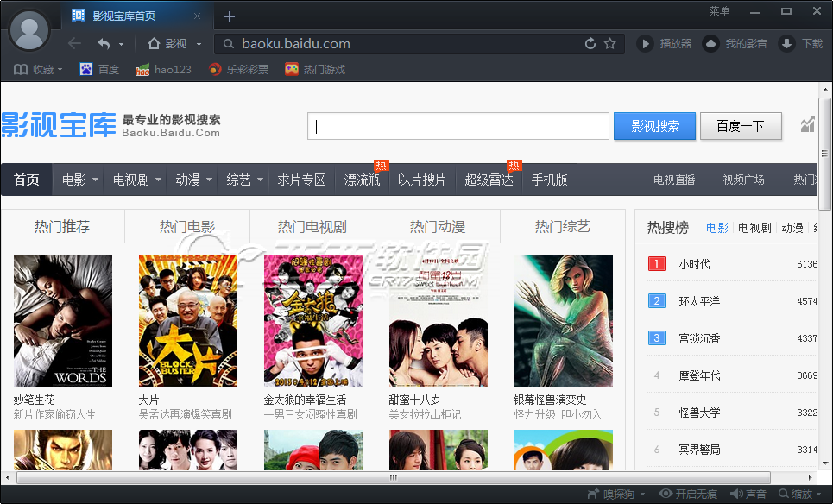Image resolution: width=833 pixels, height=504 pixels.
Task: Switch to 热门综艺 tab
Action: tap(563, 227)
